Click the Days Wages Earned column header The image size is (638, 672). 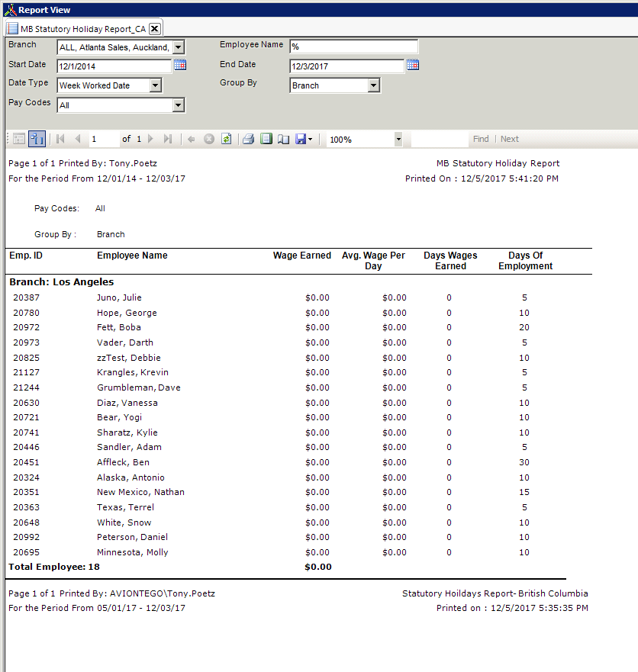(x=450, y=261)
